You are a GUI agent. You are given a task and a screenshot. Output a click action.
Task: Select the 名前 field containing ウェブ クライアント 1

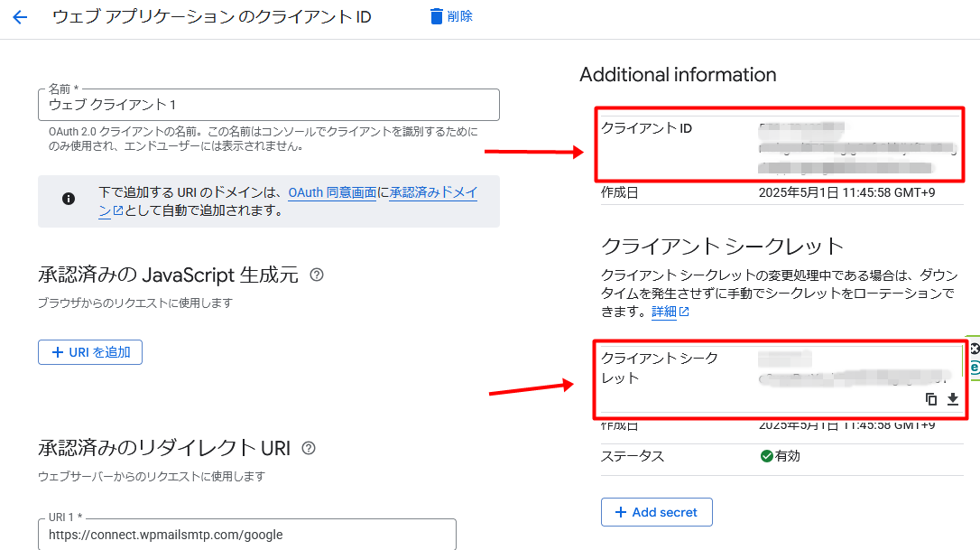(x=268, y=105)
